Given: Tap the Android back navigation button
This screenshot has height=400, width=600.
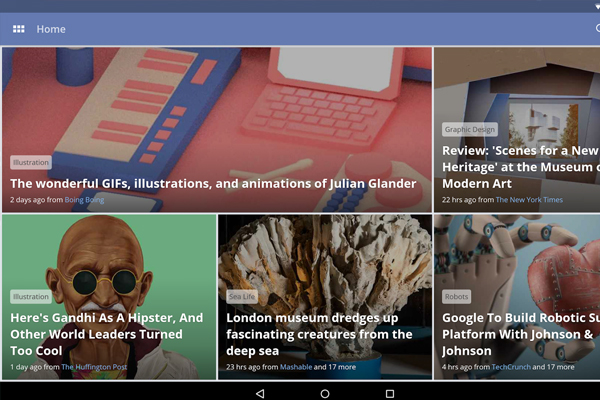Looking at the screenshot, I should click(x=260, y=393).
